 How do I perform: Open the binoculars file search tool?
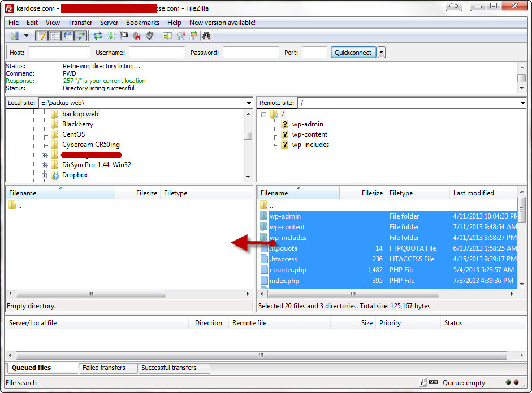[206, 36]
